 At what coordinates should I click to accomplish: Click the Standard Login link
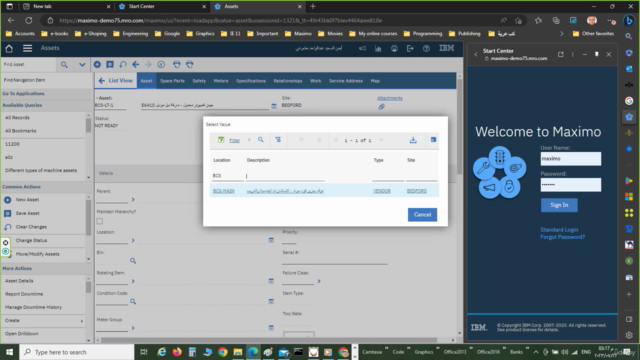coord(559,230)
